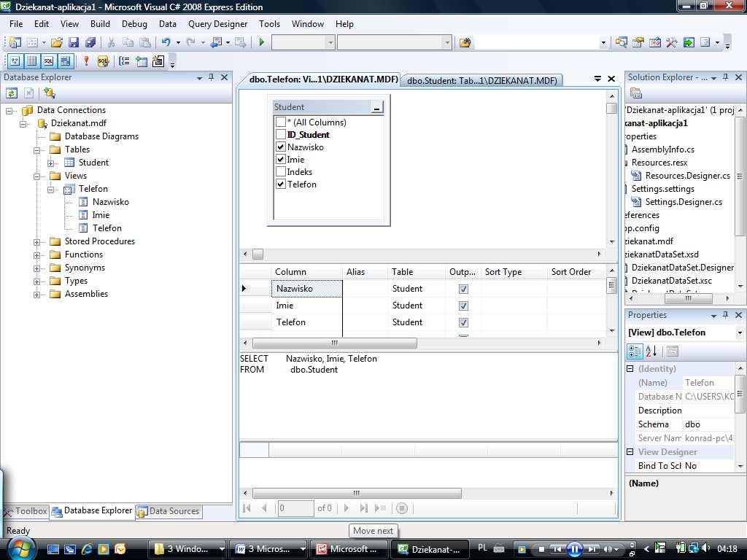
Task: Uncheck Telefon column in Student table box
Action: coord(281,184)
